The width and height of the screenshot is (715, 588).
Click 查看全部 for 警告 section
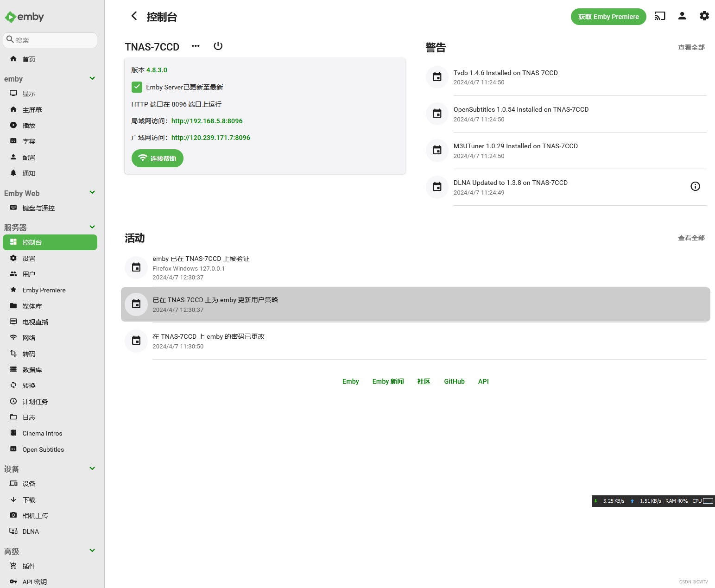691,47
